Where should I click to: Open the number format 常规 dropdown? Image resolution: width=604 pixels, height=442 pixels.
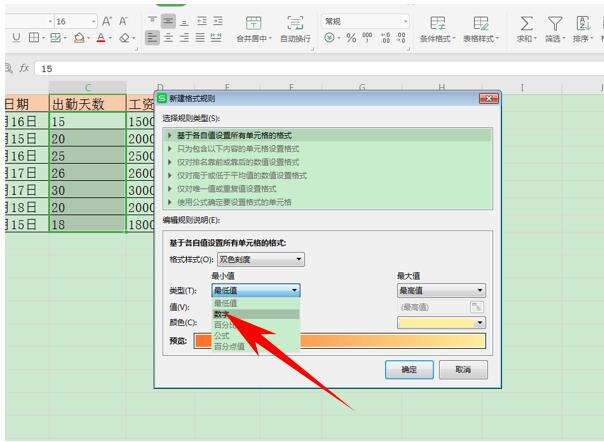click(405, 21)
